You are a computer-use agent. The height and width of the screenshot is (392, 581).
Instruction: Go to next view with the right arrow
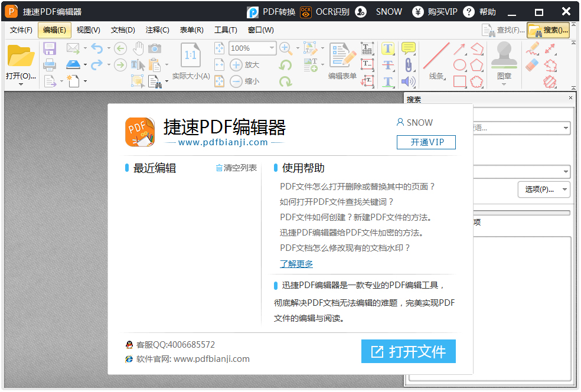120,65
